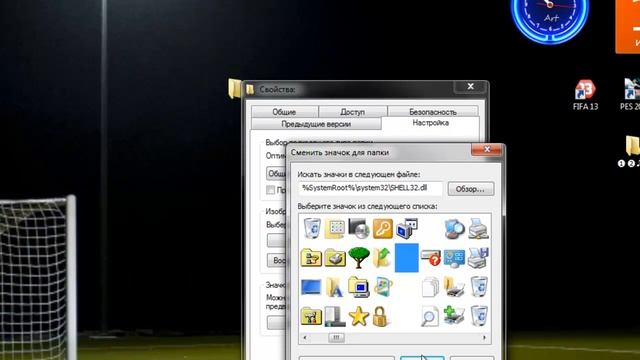Select the folder with green up arrow icon
640x360 pixels.
click(382, 258)
